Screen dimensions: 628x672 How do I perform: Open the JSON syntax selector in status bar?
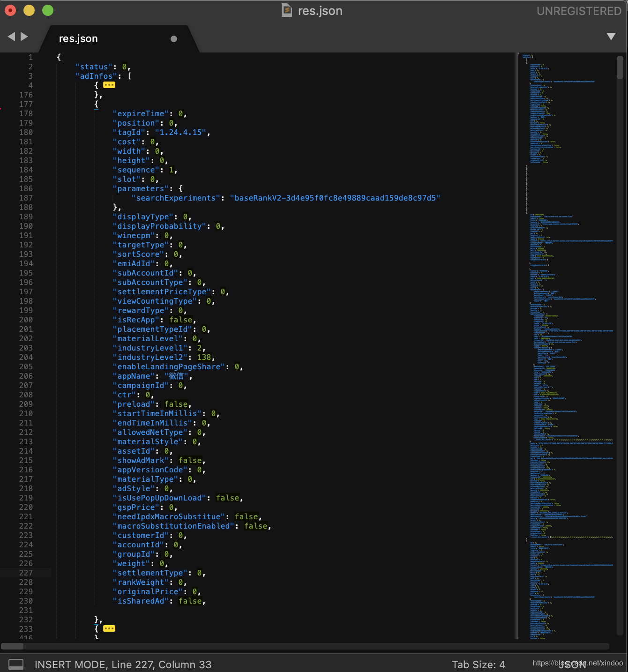[x=572, y=665]
